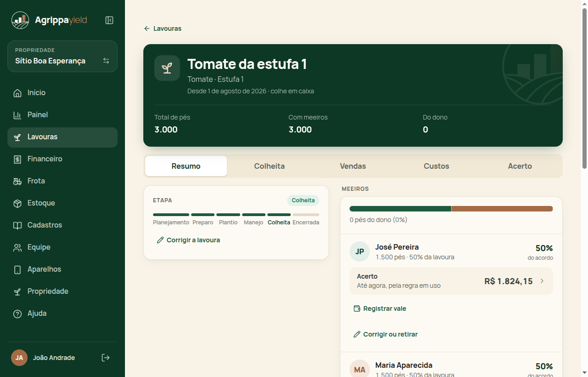This screenshot has width=588, height=377.
Task: Open Propriedade in the sidebar
Action: (x=62, y=291)
